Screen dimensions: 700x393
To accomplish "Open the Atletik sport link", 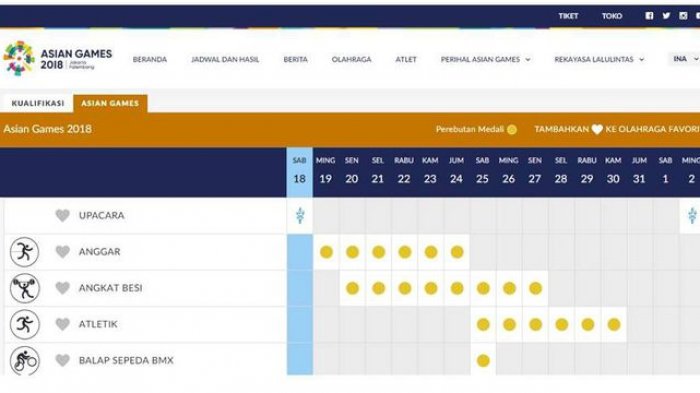I will (x=98, y=324).
